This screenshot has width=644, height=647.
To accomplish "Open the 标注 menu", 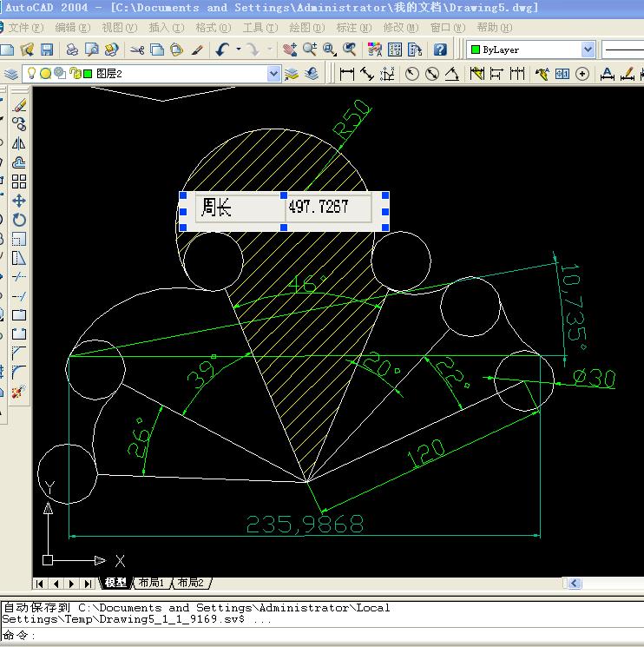I will click(354, 28).
